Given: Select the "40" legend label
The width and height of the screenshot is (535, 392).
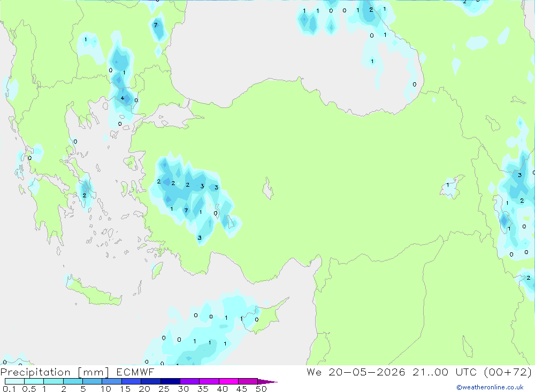Looking at the screenshot, I should click(222, 389).
